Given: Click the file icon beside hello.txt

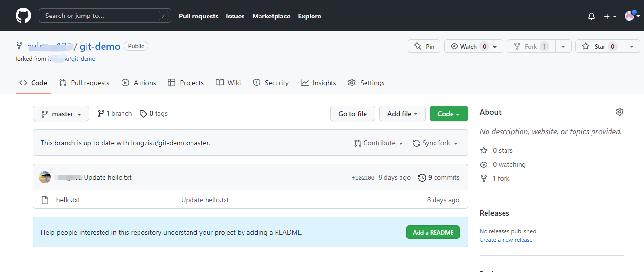Looking at the screenshot, I should coord(45,200).
